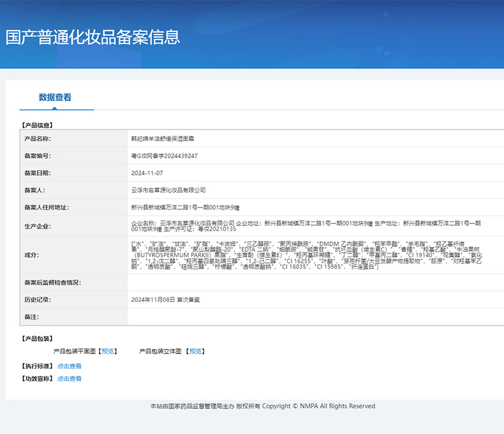Select history entry 2024年11月08日 首次备案
The width and height of the screenshot is (504, 434).
165,299
